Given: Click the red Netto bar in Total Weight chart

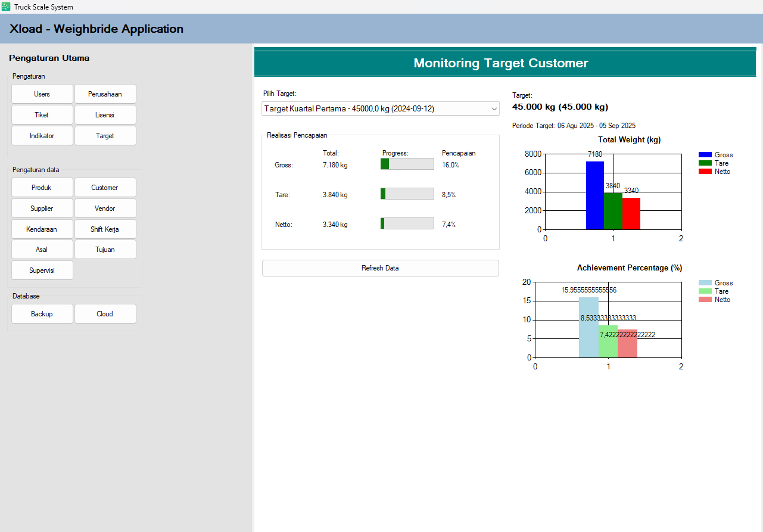Looking at the screenshot, I should pos(631,213).
